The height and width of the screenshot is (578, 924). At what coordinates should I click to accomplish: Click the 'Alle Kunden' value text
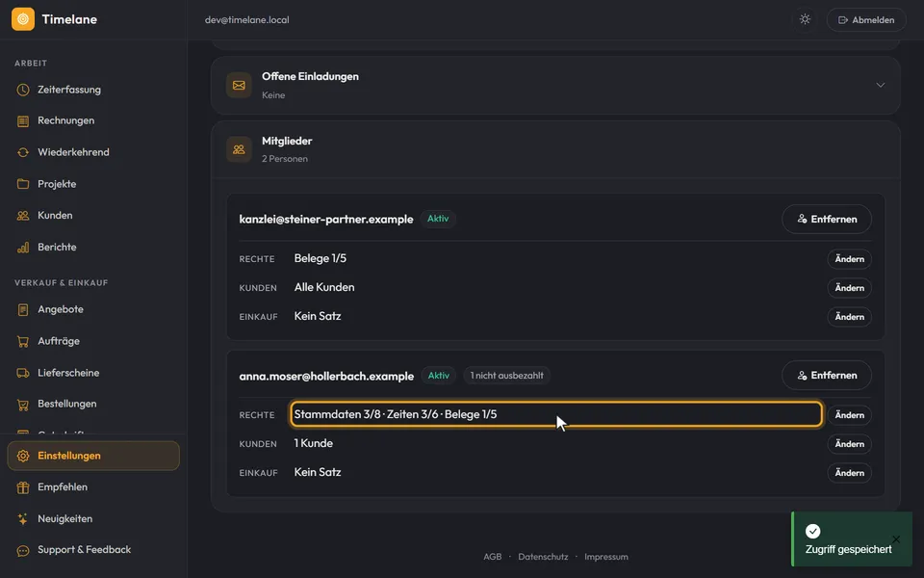[324, 287]
